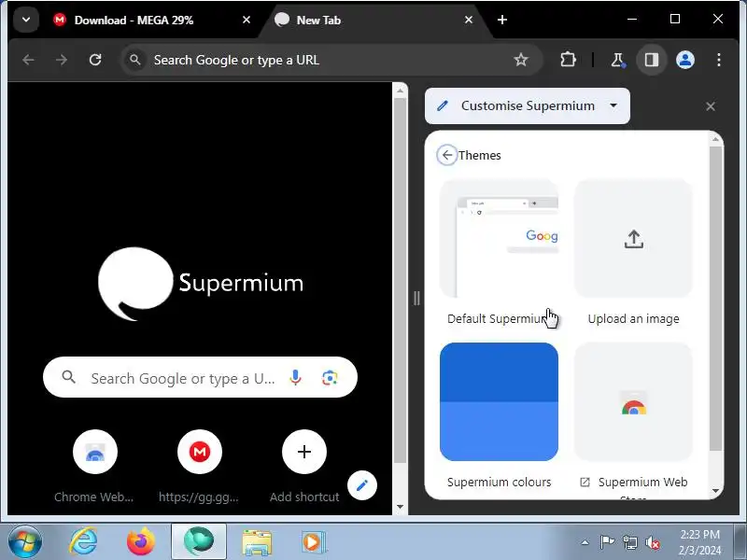This screenshot has width=747, height=560.
Task: Search by image with Lens icon
Action: (330, 378)
